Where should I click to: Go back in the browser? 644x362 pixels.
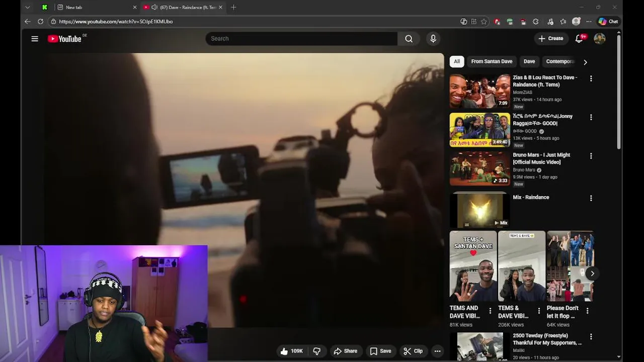click(28, 22)
